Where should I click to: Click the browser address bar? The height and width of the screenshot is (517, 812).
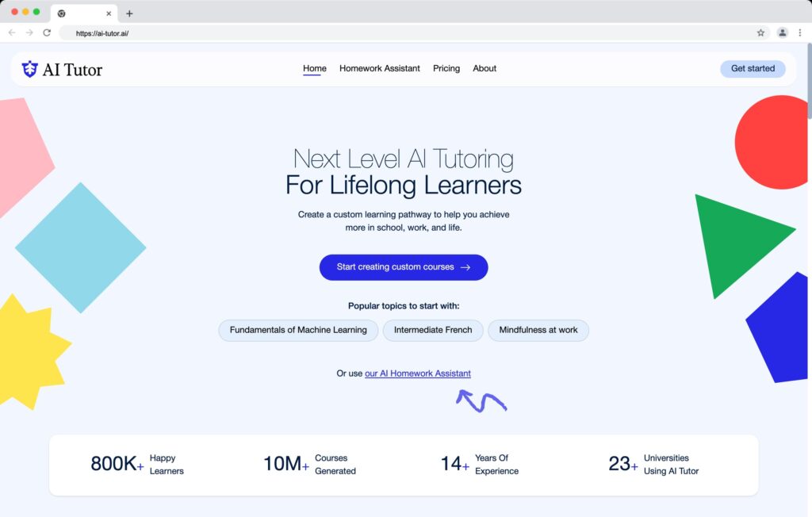[x=238, y=33]
